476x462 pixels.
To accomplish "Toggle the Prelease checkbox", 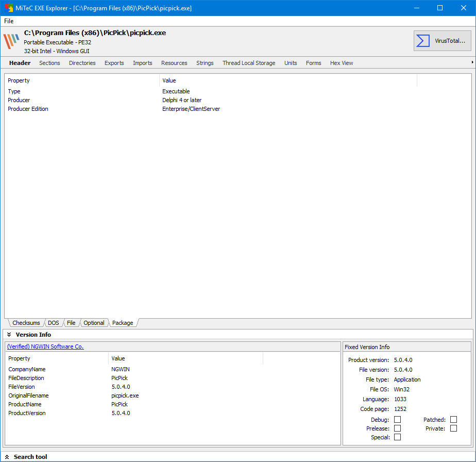I will pos(397,428).
